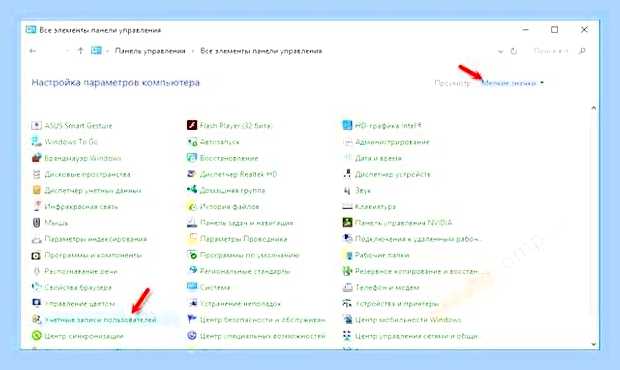Go back with the Back arrow
Image resolution: width=620 pixels, height=370 pixels.
point(33,51)
